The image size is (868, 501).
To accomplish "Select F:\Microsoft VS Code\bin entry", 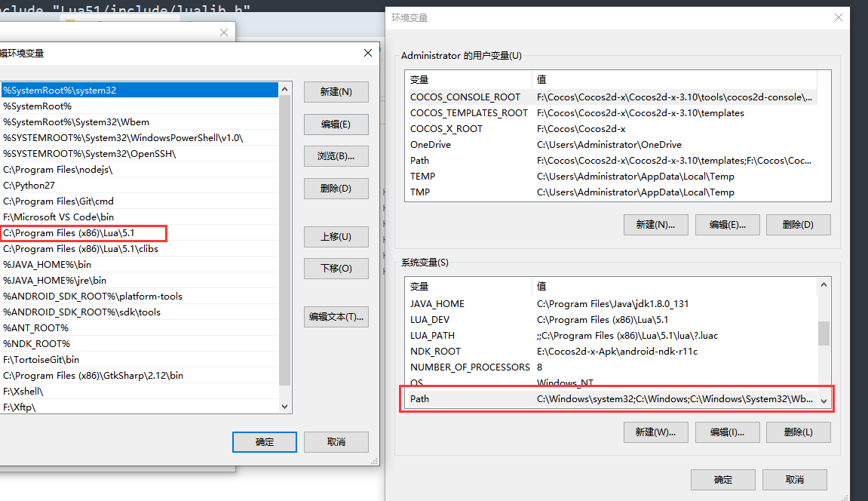I will click(x=140, y=217).
